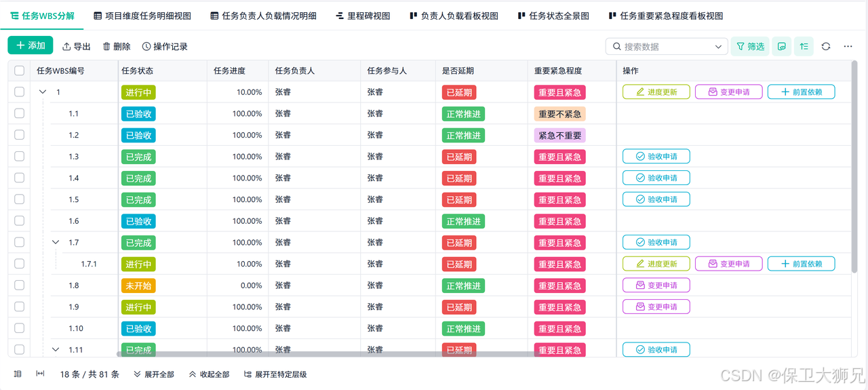Click the 0.00% progress cell
This screenshot has height=390, width=868.
pos(238,286)
